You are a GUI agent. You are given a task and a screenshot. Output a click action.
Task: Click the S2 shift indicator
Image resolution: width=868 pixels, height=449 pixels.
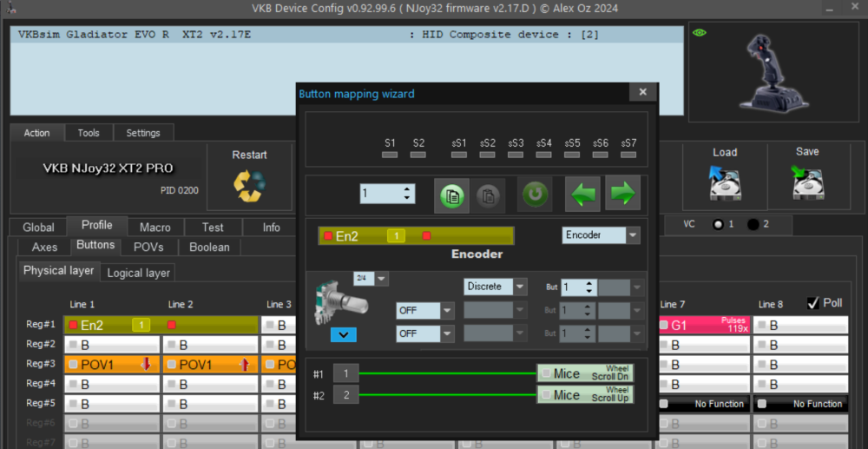pyautogui.click(x=418, y=155)
